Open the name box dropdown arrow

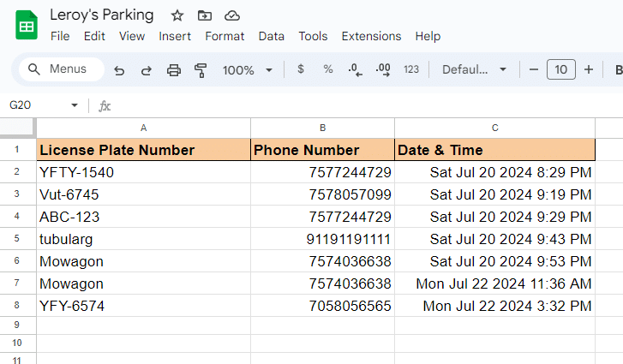tap(75, 105)
